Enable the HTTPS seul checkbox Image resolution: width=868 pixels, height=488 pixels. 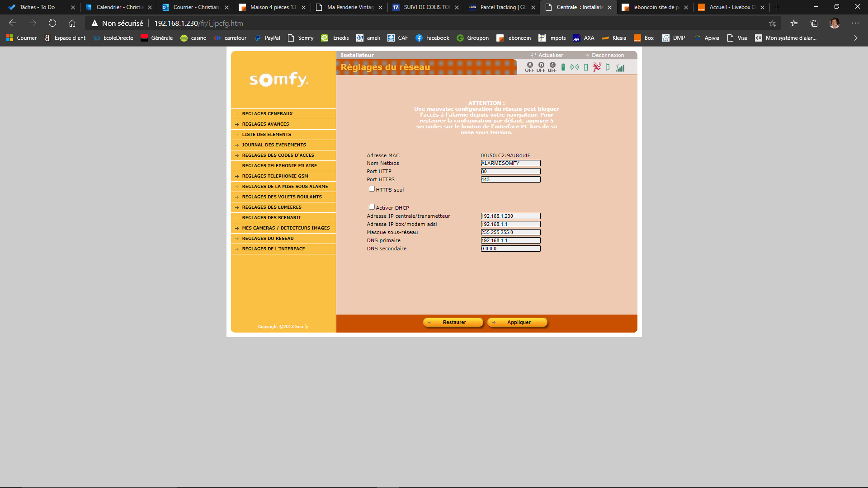coord(372,189)
